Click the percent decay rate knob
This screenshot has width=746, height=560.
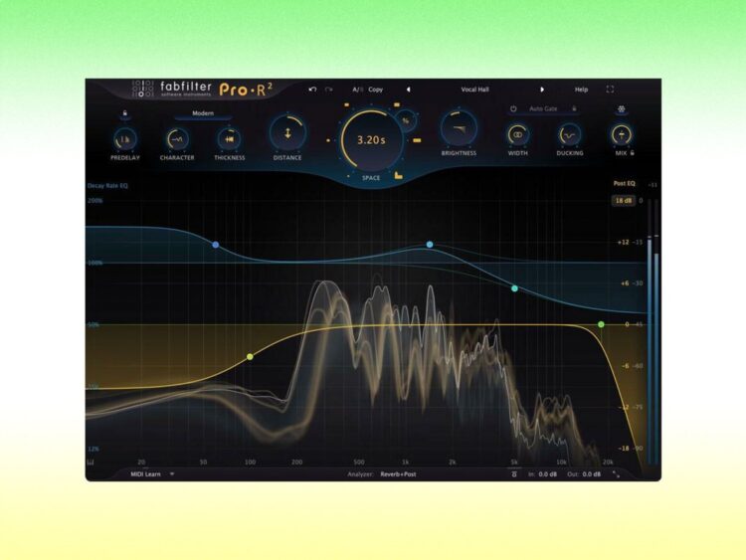(x=406, y=121)
